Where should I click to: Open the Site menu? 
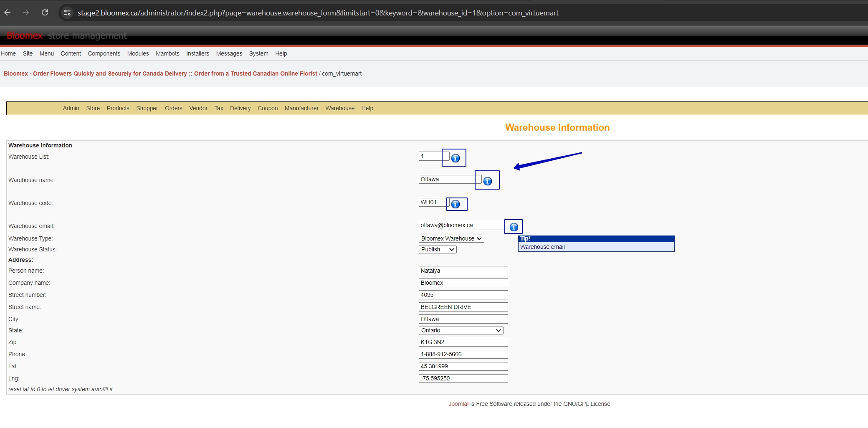tap(28, 53)
